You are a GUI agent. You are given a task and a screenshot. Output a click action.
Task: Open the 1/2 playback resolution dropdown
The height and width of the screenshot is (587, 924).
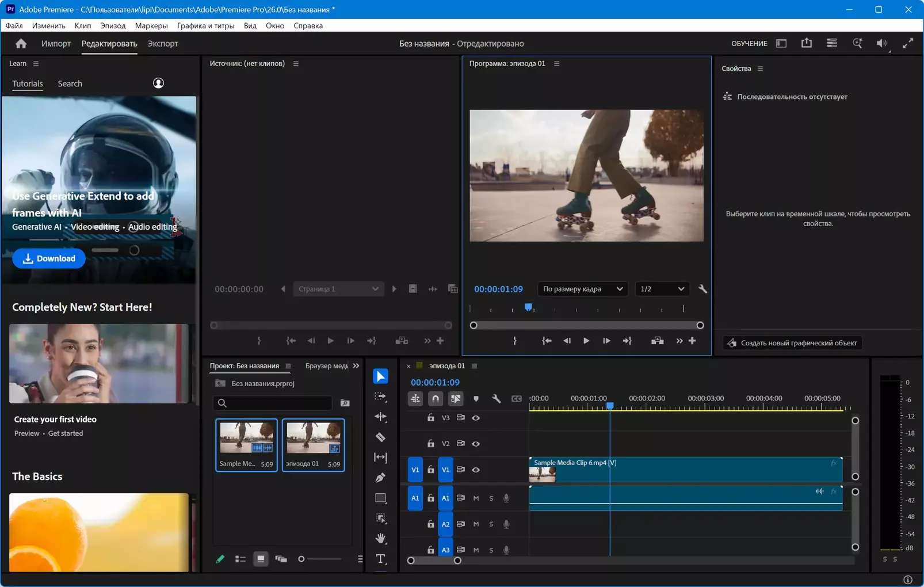[662, 289]
